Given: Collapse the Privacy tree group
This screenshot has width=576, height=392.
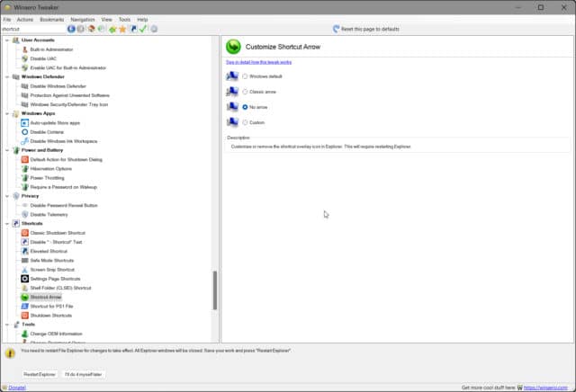Looking at the screenshot, I should 7,196.
